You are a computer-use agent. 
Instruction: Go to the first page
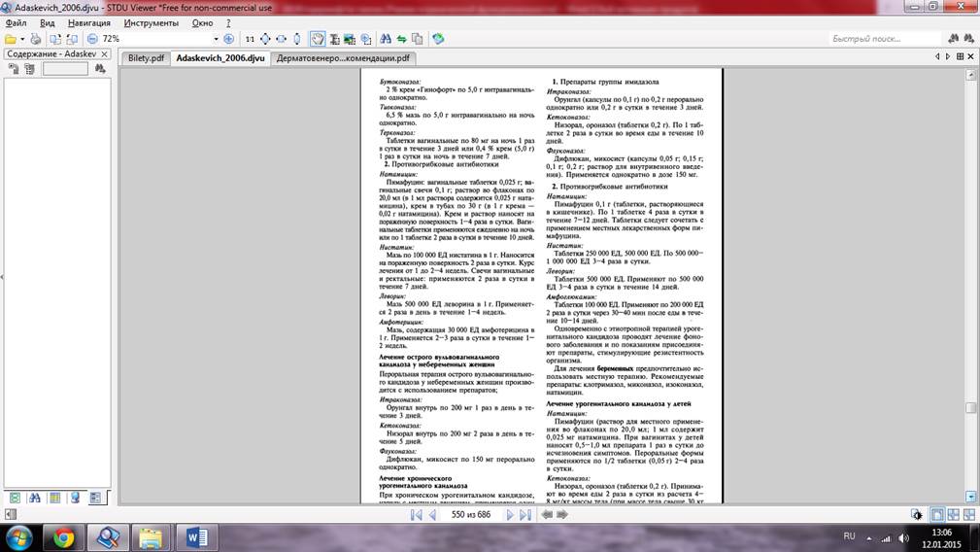tap(416, 514)
